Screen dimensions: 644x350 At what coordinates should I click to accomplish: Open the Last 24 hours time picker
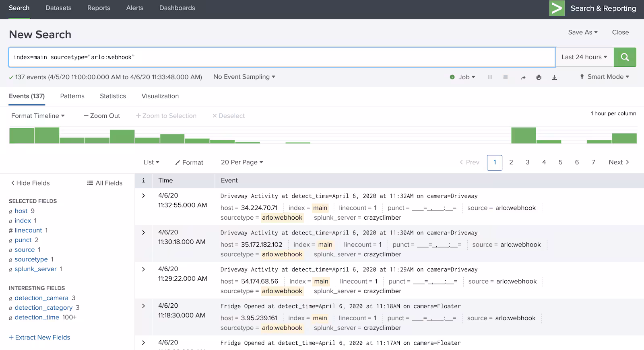584,57
